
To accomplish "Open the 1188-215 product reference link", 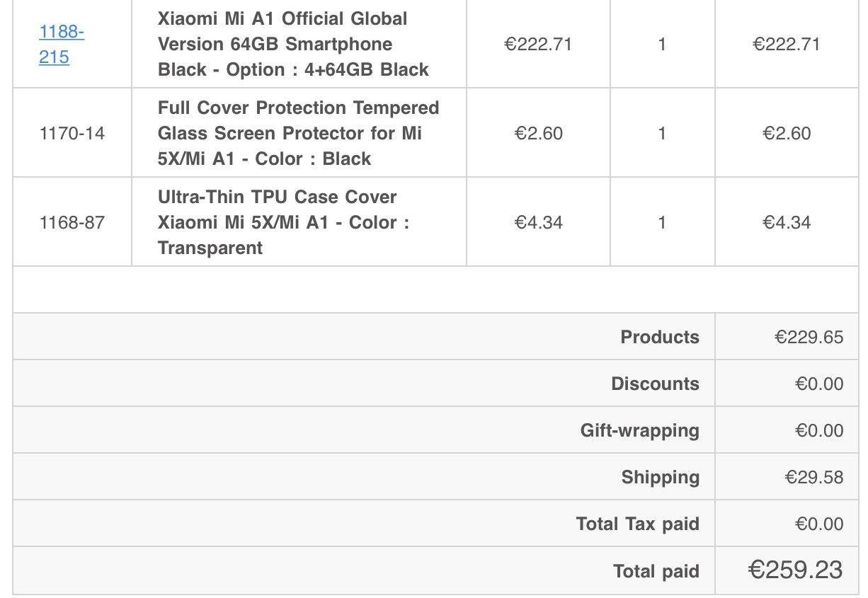I will click(62, 45).
